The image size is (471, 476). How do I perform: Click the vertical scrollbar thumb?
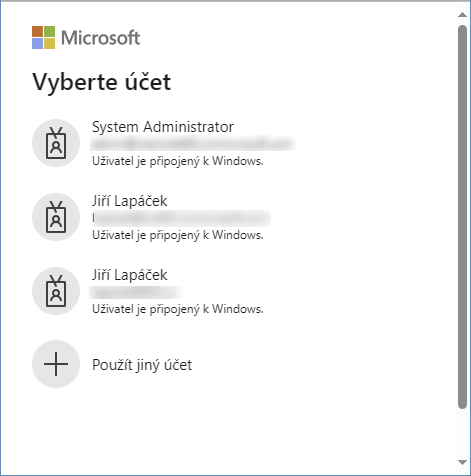point(462,217)
